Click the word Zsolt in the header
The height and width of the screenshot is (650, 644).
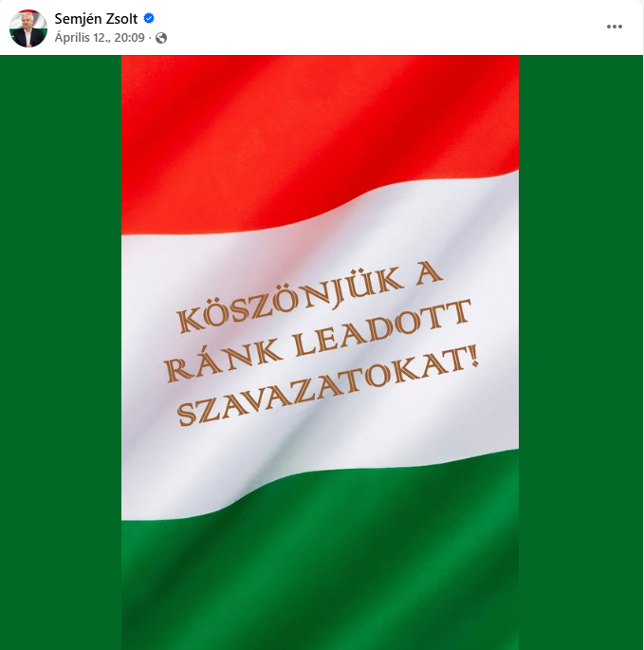tap(120, 19)
